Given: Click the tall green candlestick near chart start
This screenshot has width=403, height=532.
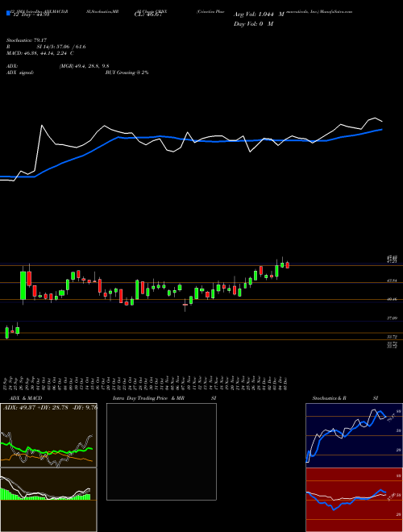Looking at the screenshot, I should coord(23,285).
